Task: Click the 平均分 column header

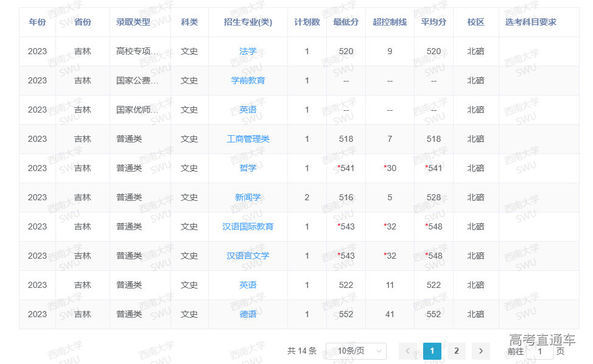Action: coord(433,22)
